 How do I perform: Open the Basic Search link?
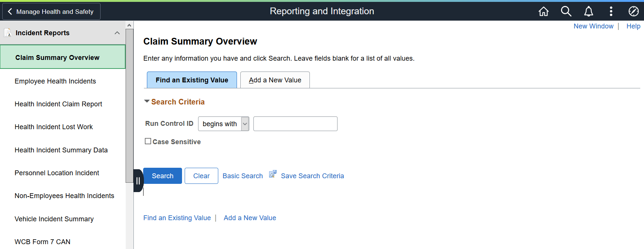(243, 176)
